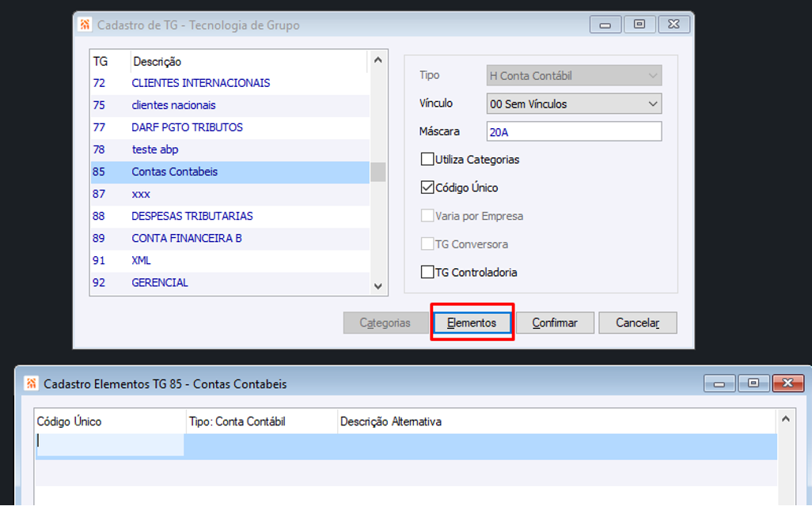Click the Descrição column header
The image size is (812, 510).
(249, 62)
